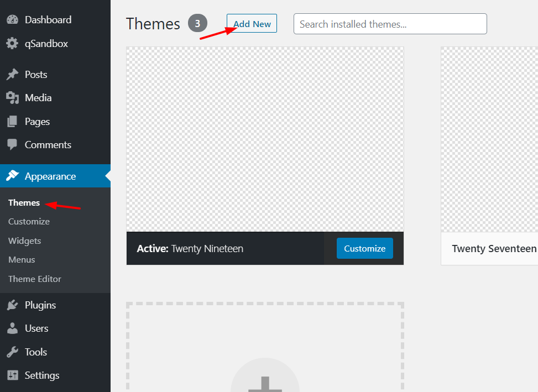Click the Settings sliders icon
Viewport: 538px width, 392px height.
click(x=12, y=375)
